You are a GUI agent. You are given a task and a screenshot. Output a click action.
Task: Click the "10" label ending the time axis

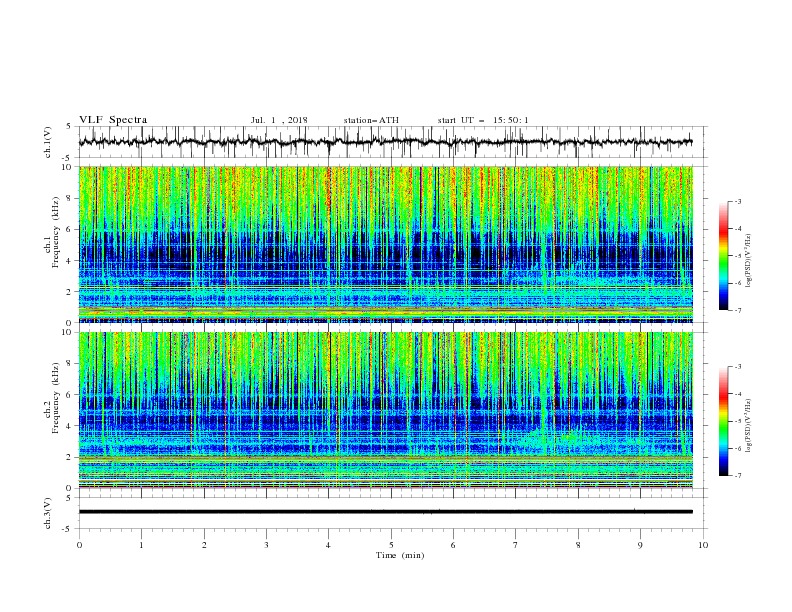point(703,545)
